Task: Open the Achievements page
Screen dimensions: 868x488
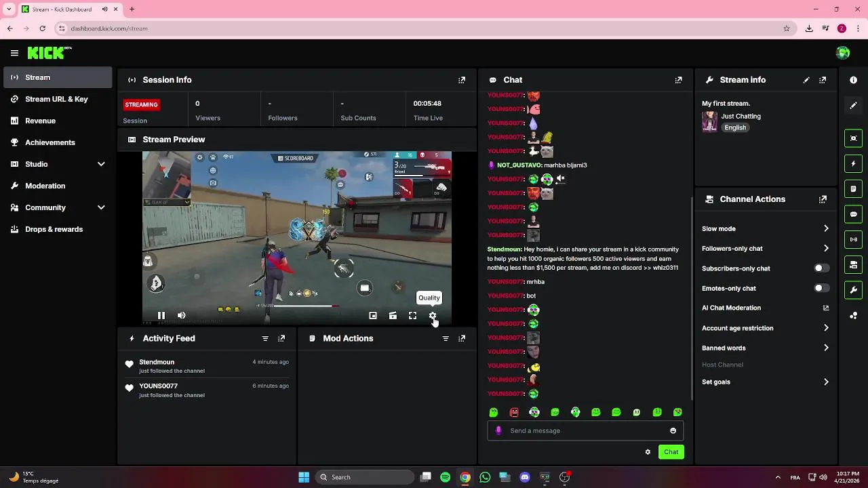Action: pyautogui.click(x=58, y=142)
